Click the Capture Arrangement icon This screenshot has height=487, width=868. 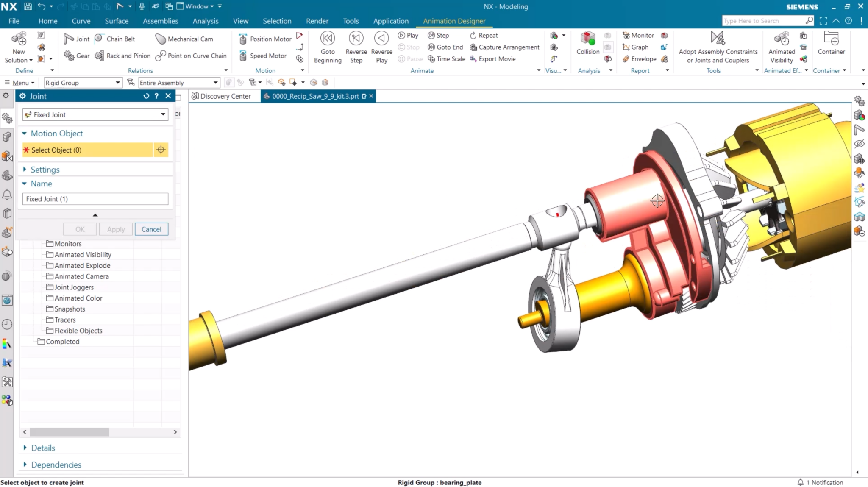tap(473, 47)
